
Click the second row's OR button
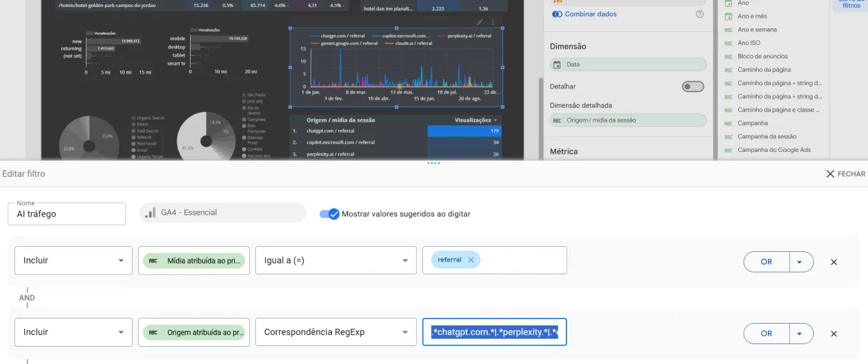(x=766, y=334)
